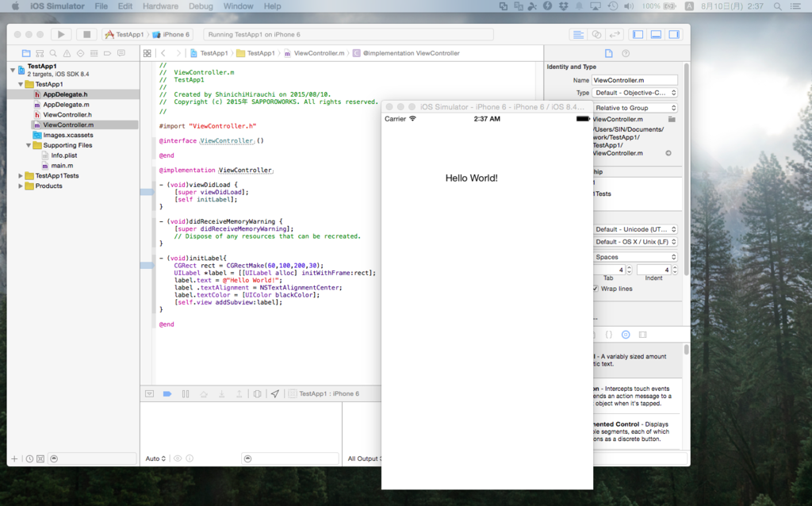Go back with the jump bar left arrow
This screenshot has width=812, height=506.
tap(163, 53)
